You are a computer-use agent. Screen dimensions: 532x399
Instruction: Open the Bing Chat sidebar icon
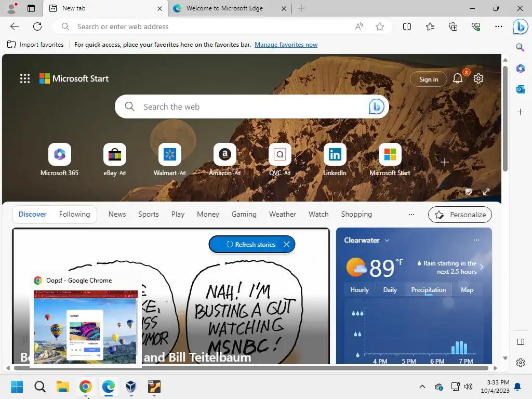click(520, 26)
